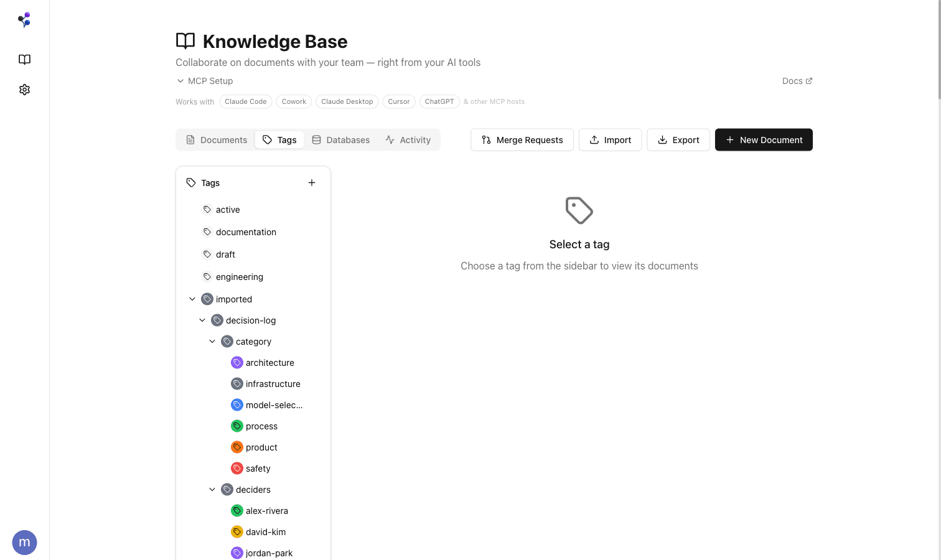Click the New Document button
This screenshot has height=560, width=941.
(x=764, y=139)
